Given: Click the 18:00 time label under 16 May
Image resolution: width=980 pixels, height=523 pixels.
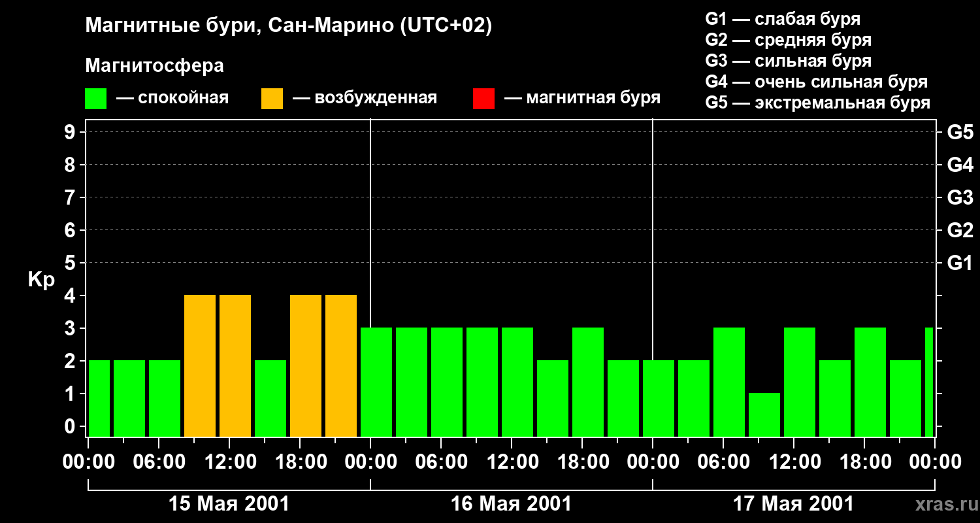Looking at the screenshot, I should coord(582,462).
